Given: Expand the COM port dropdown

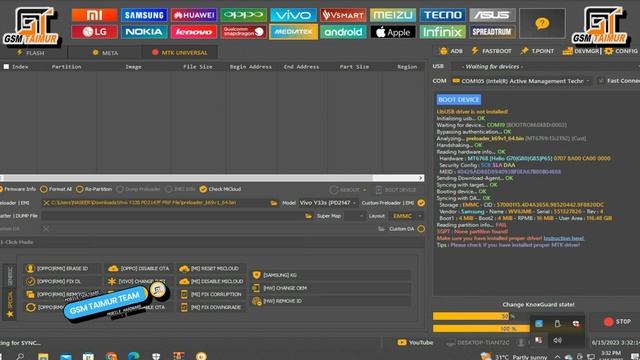Looking at the screenshot, I should click(588, 81).
